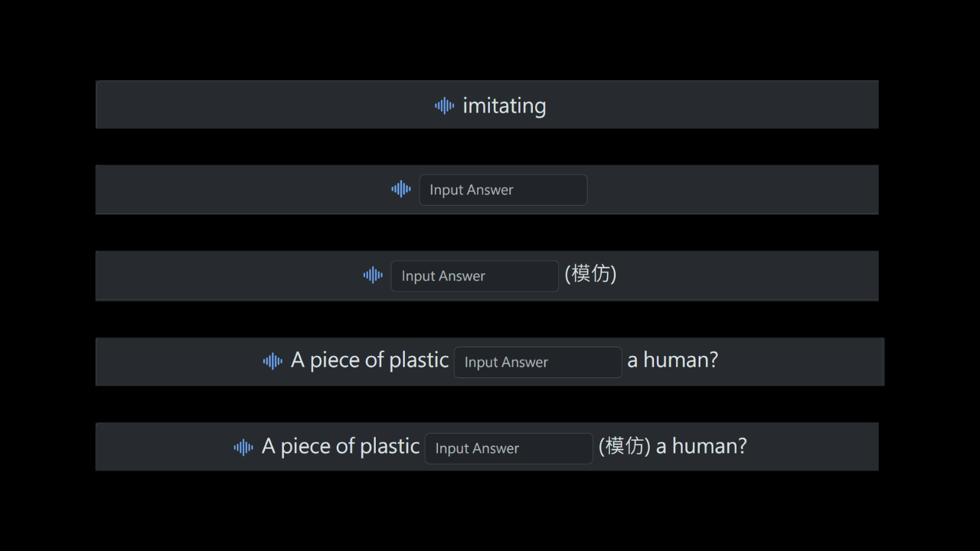Viewport: 980px width, 551px height.
Task: Click the blank left side of the standalone (模仿) card
Action: point(230,275)
